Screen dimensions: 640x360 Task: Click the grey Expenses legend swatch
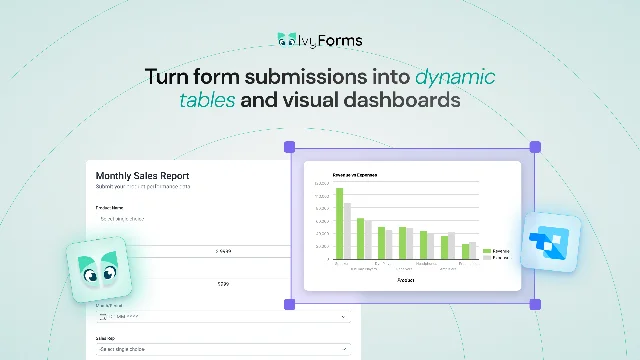(487, 258)
